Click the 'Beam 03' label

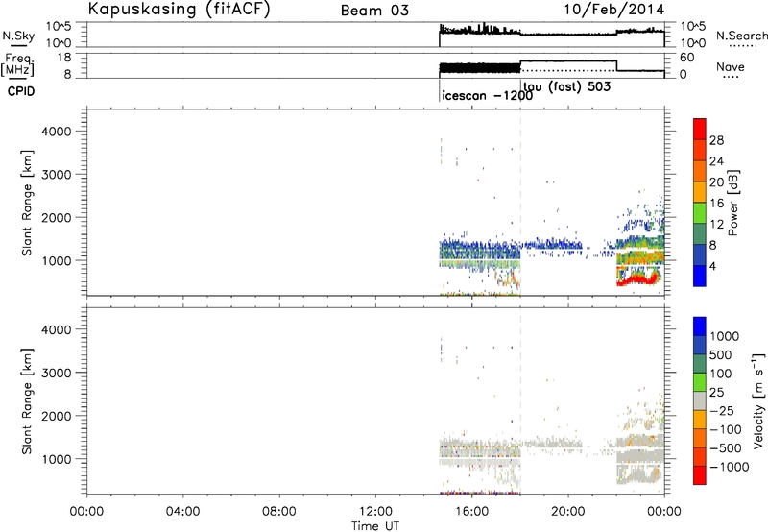click(x=374, y=11)
